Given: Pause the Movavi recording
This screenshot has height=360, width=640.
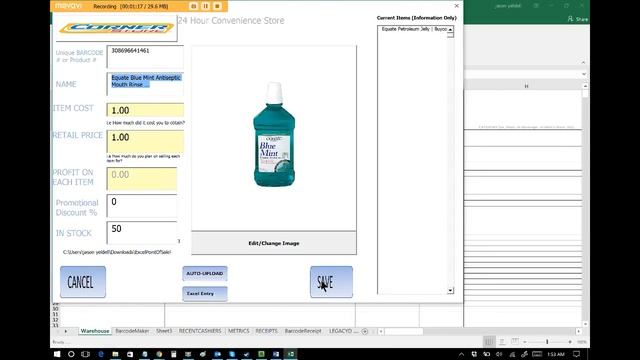Looking at the screenshot, I should point(205,6).
